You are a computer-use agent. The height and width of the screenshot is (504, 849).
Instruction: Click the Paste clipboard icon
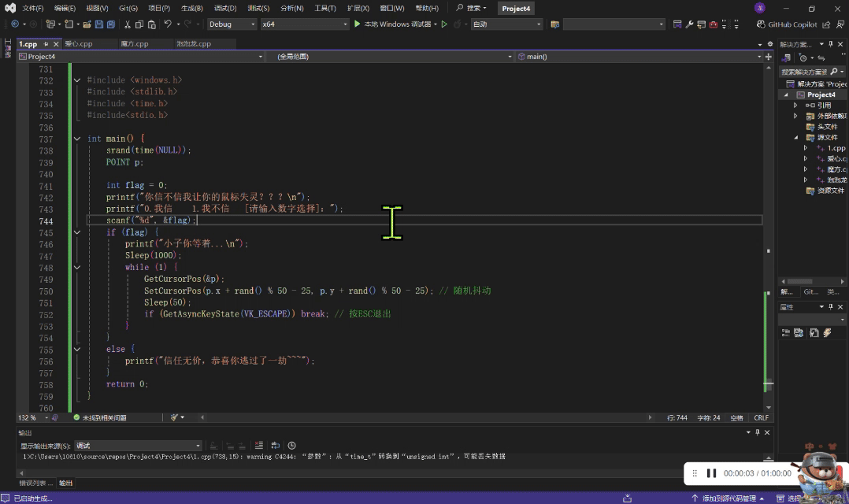[151, 24]
